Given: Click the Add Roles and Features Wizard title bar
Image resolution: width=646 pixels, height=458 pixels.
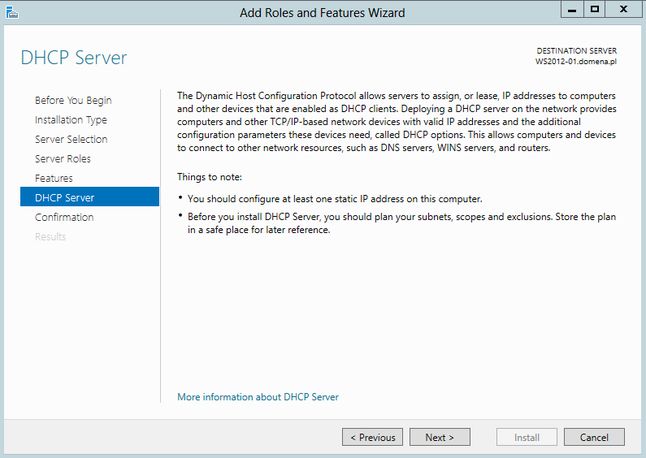Looking at the screenshot, I should pos(322,12).
